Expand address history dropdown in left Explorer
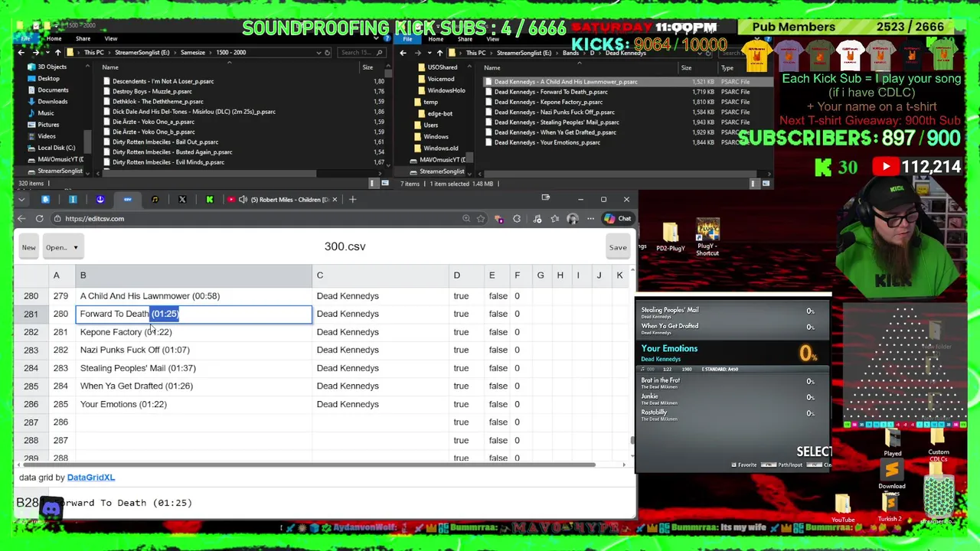 [x=318, y=53]
